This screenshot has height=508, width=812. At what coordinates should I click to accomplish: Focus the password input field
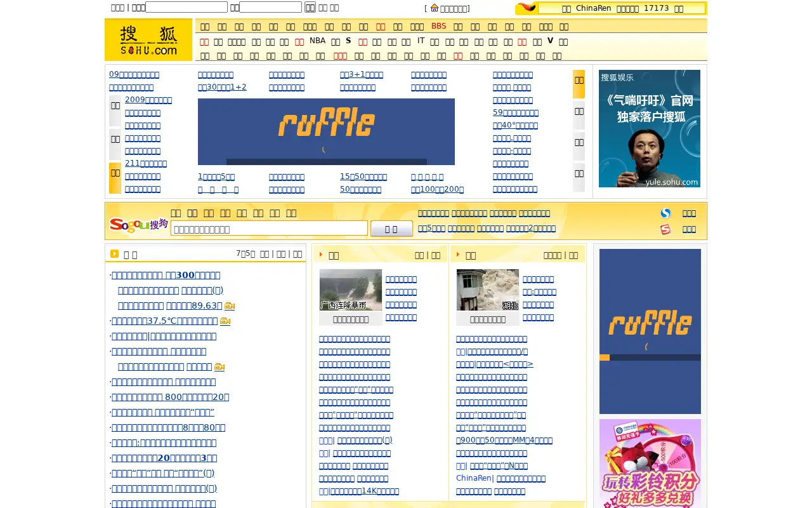tap(270, 7)
